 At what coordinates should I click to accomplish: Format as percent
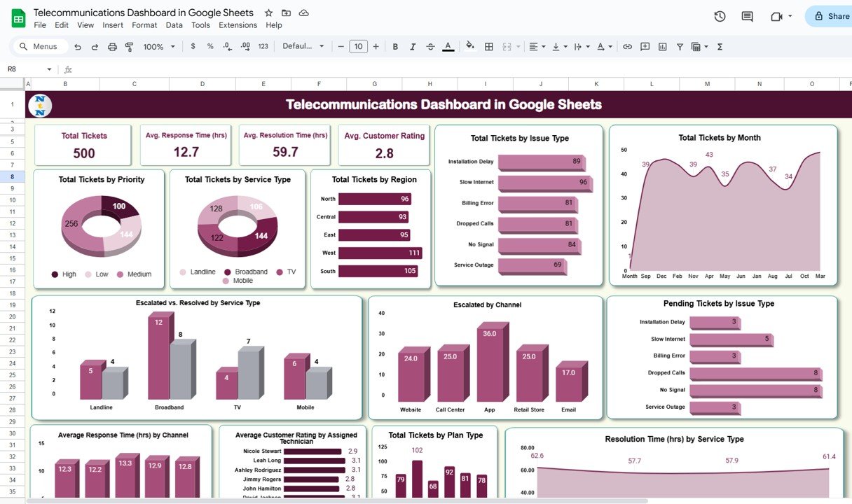[210, 46]
